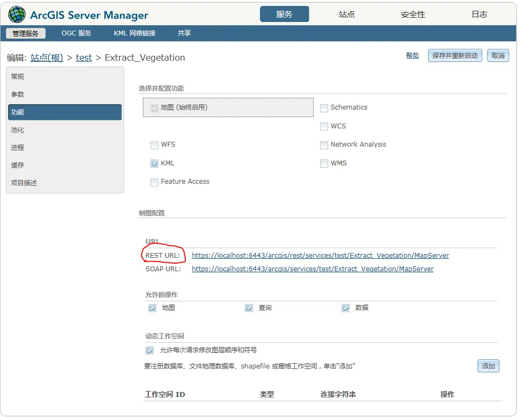Viewport: 521px width, 420px height.
Task: Select 常规 in the left sidebar
Action: coord(65,77)
